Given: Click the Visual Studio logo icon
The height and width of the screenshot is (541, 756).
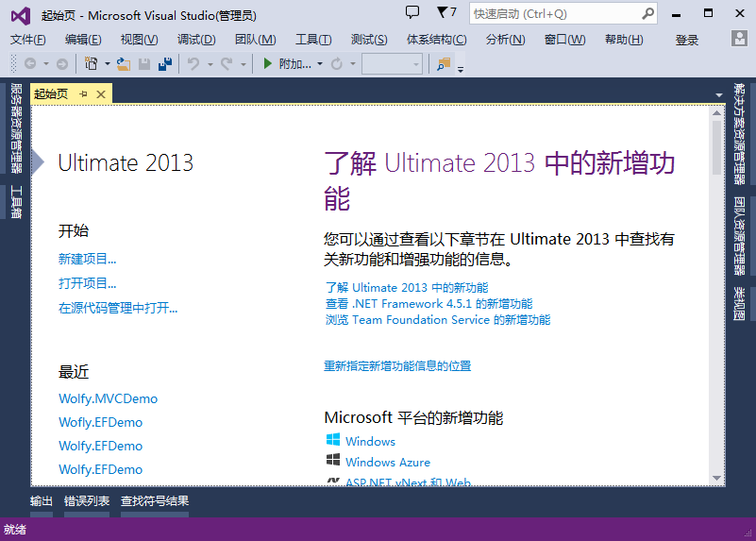Looking at the screenshot, I should [x=21, y=16].
